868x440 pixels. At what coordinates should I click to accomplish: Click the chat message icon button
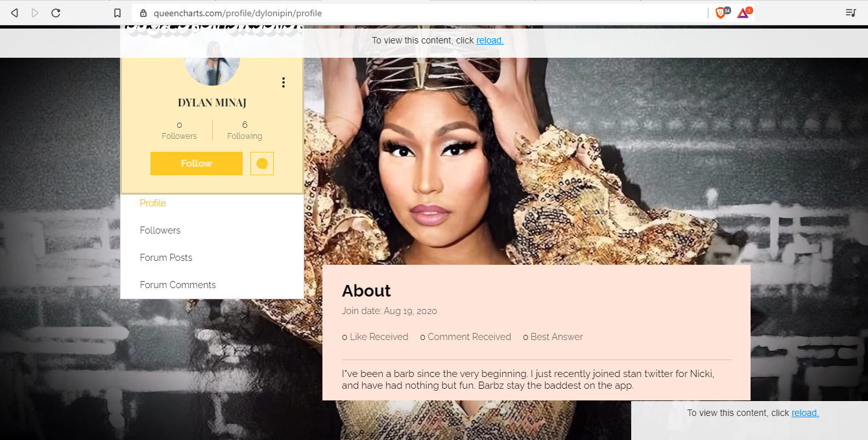(262, 164)
